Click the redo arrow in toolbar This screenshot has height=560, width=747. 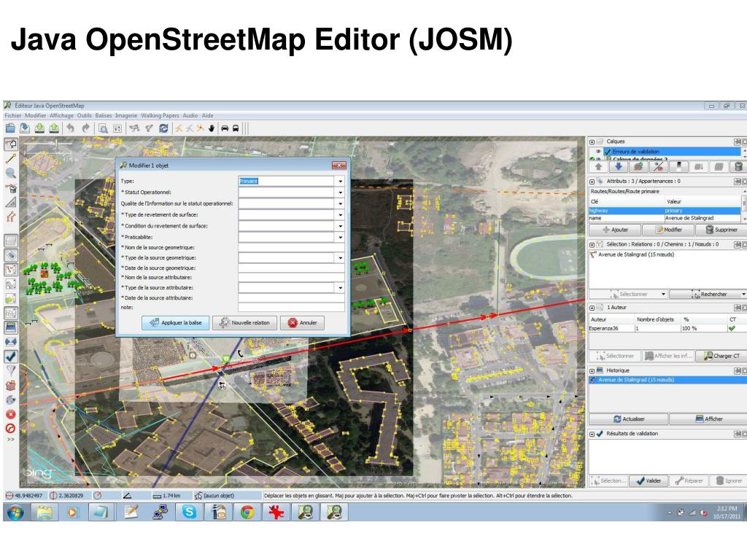pyautogui.click(x=85, y=128)
